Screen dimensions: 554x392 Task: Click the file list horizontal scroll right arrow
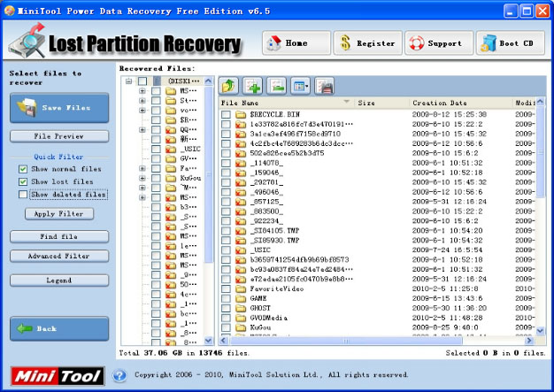click(529, 341)
